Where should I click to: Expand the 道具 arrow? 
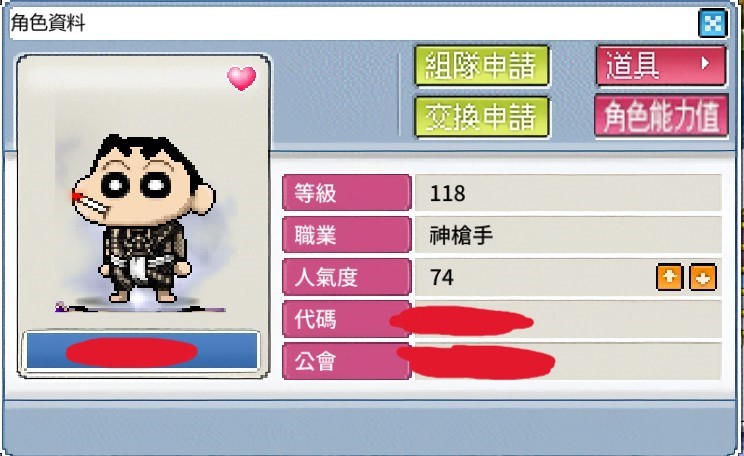705,63
